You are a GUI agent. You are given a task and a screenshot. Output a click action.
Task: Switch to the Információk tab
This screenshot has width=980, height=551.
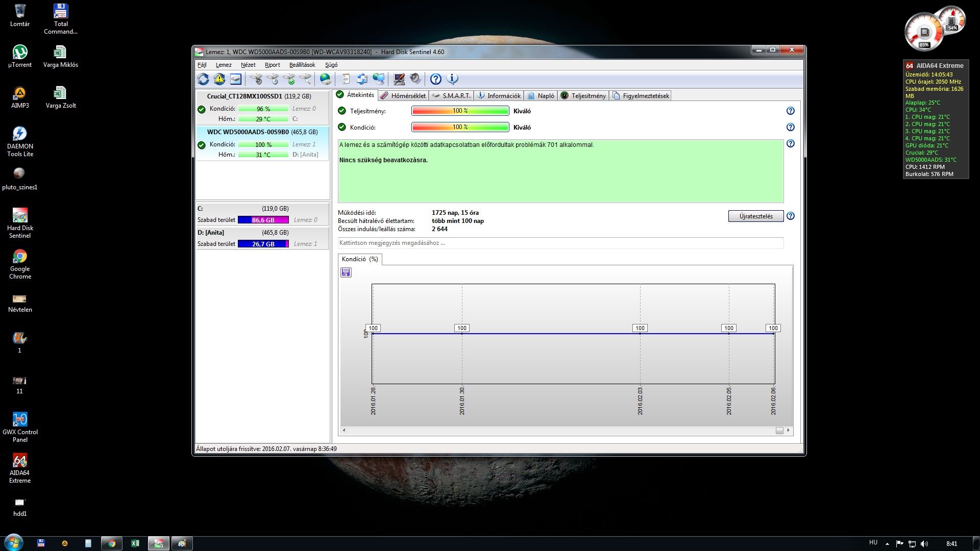pyautogui.click(x=499, y=95)
